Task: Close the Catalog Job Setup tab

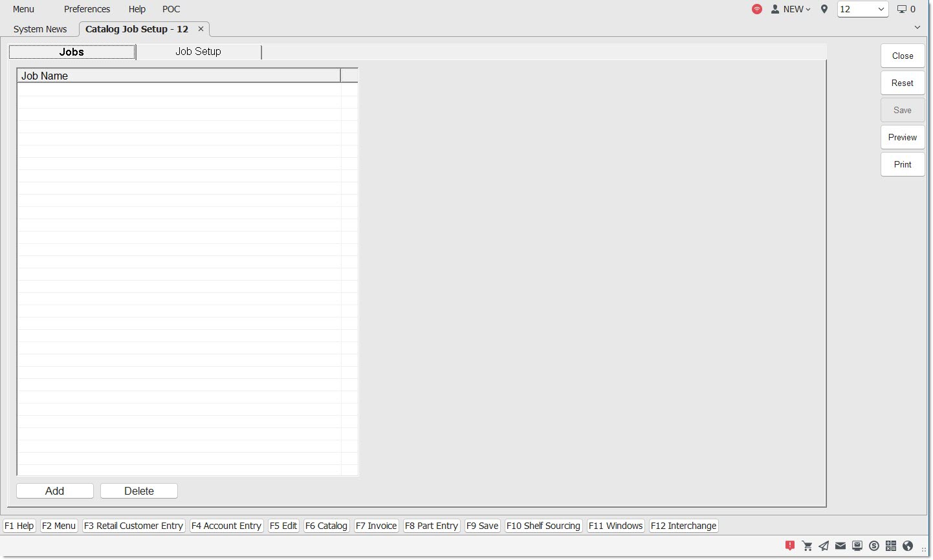Action: click(x=201, y=29)
